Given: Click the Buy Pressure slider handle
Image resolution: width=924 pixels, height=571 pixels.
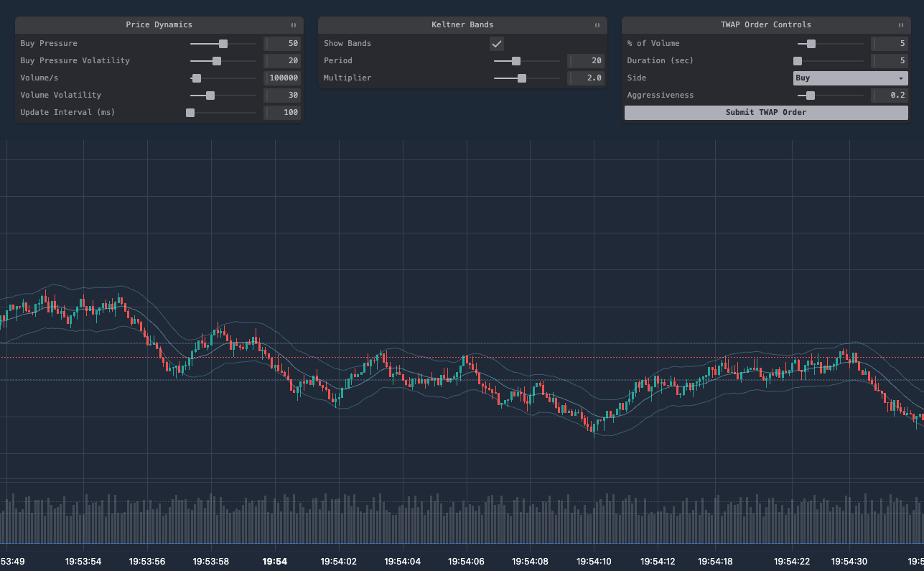Looking at the screenshot, I should click(x=223, y=44).
